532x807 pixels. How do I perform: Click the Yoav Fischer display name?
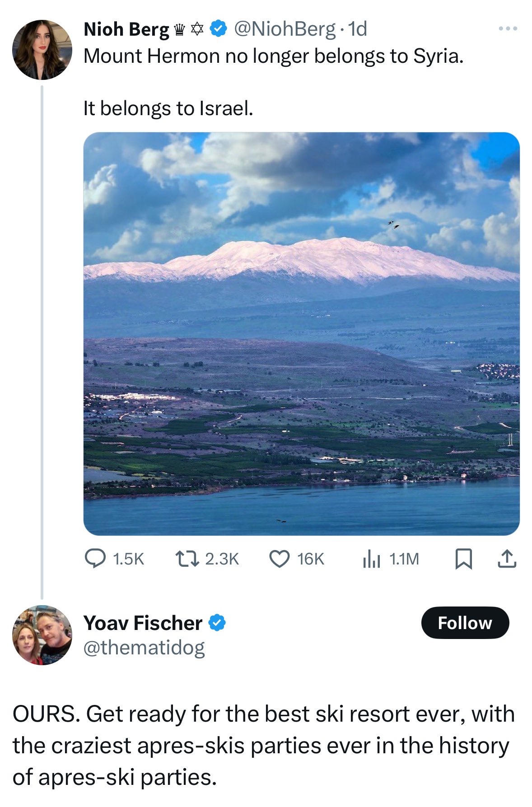[143, 623]
